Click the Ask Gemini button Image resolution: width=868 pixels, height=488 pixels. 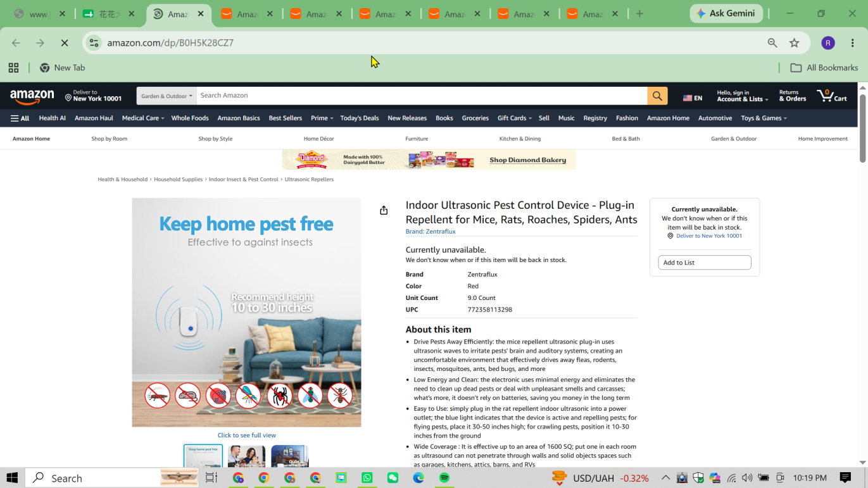[x=726, y=13]
